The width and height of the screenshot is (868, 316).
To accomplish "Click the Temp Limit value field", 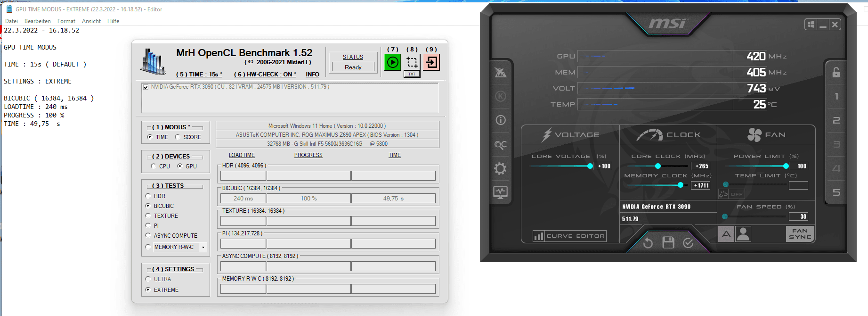I will [798, 185].
